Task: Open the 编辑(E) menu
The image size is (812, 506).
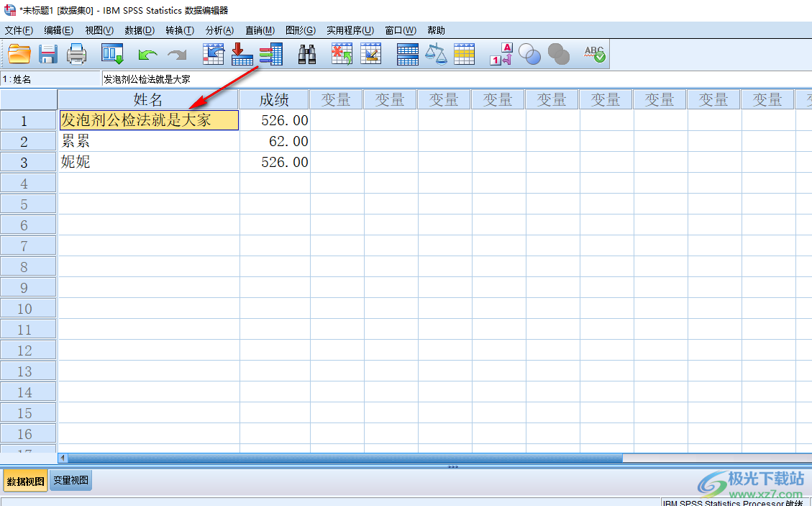Action: tap(58, 30)
